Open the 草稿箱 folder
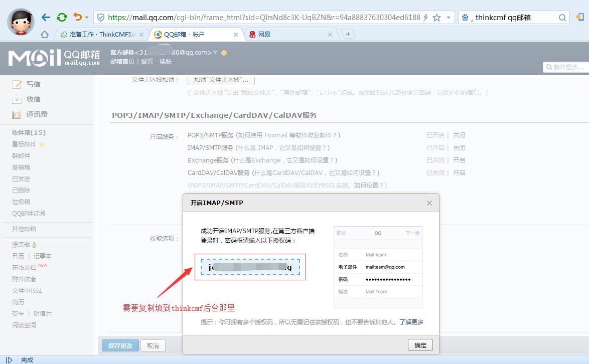Image resolution: width=589 pixels, height=364 pixels. (x=21, y=167)
